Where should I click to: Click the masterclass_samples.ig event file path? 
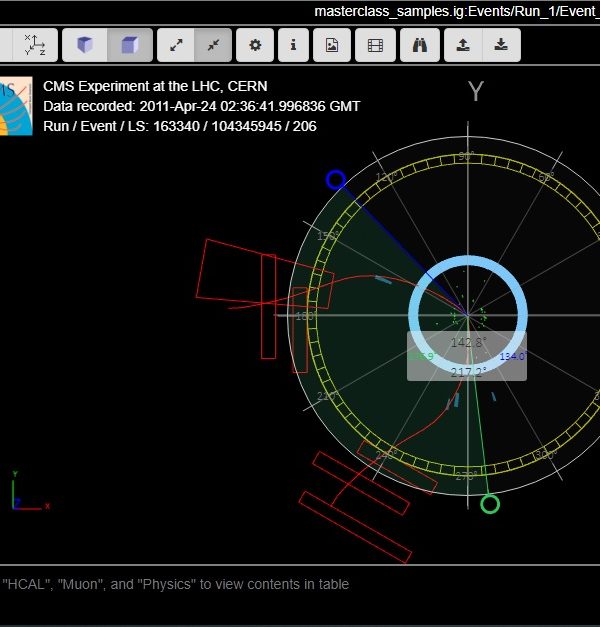coord(456,11)
